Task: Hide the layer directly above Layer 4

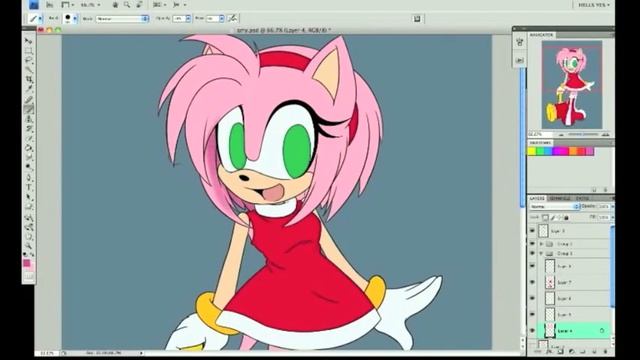Action: pyautogui.click(x=532, y=314)
